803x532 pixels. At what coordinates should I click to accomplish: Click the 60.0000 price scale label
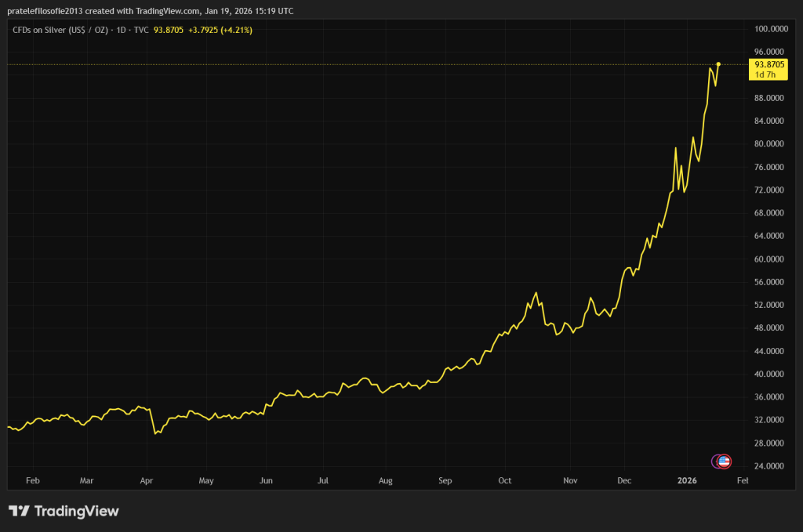pyautogui.click(x=769, y=259)
